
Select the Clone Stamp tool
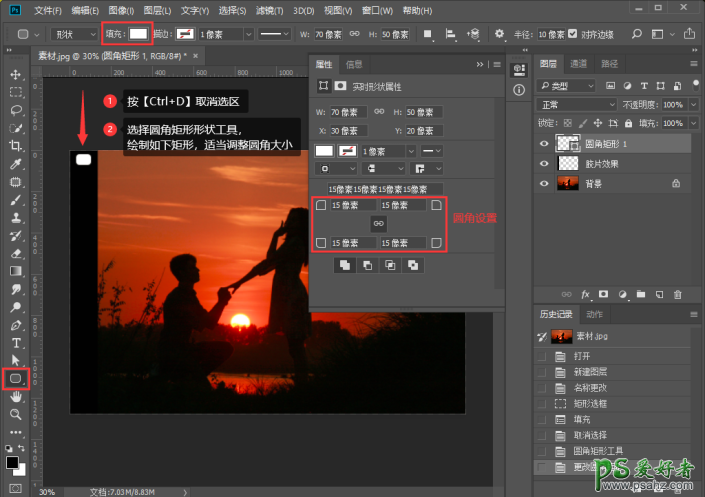click(x=16, y=218)
